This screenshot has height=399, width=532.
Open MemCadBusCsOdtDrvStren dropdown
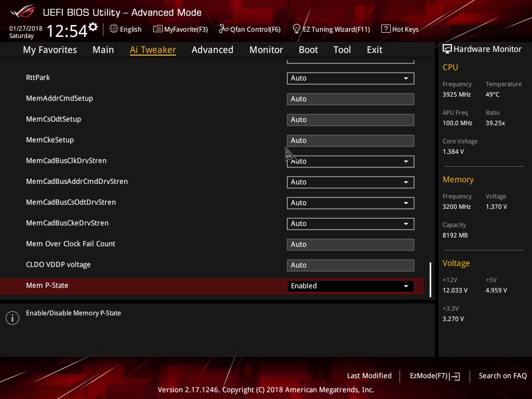tap(351, 203)
